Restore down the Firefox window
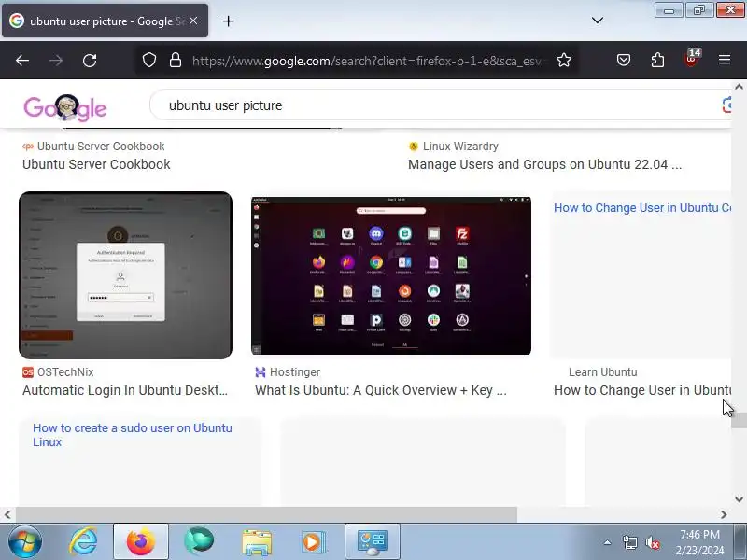 coord(698,10)
